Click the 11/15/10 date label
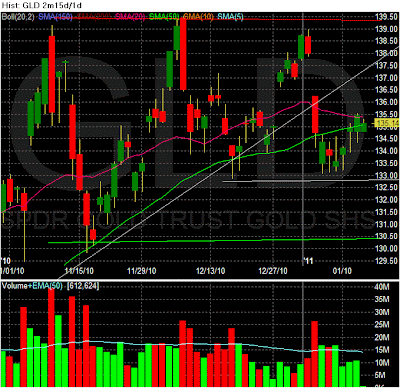 pos(79,270)
